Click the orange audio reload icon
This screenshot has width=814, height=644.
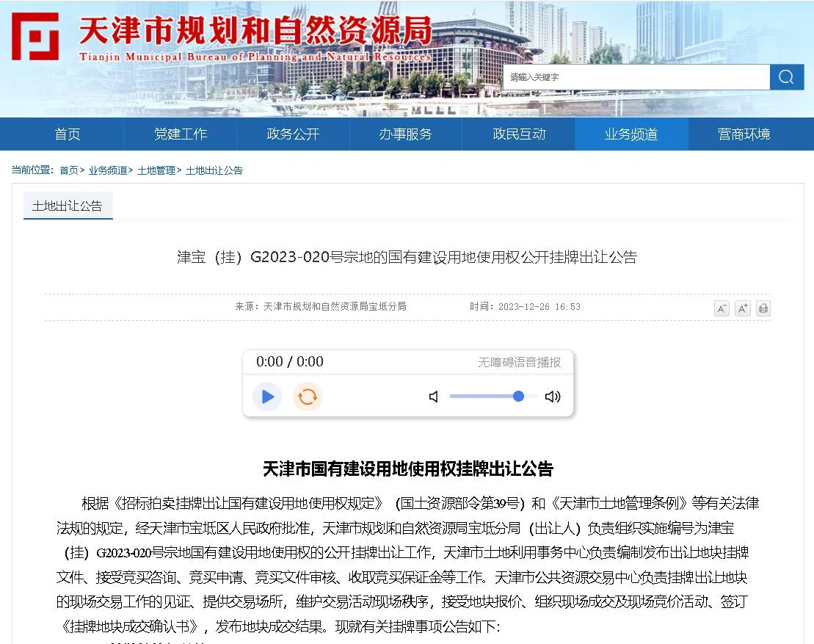click(x=308, y=397)
